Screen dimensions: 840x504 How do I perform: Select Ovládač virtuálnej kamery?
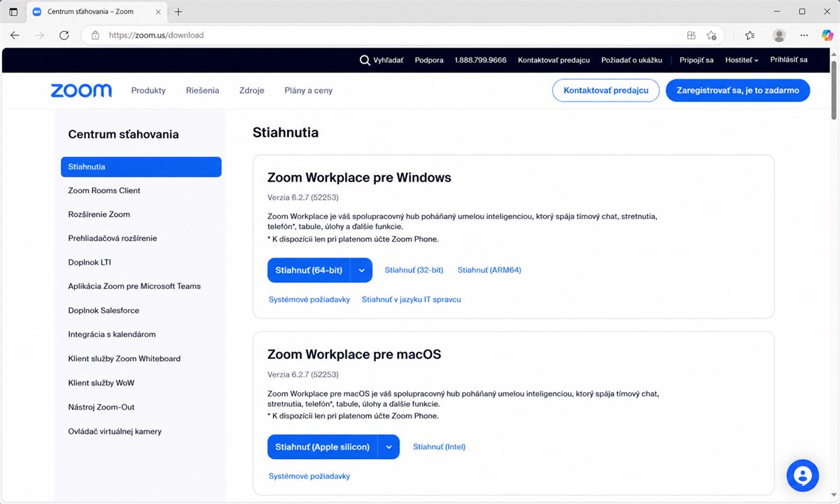115,431
